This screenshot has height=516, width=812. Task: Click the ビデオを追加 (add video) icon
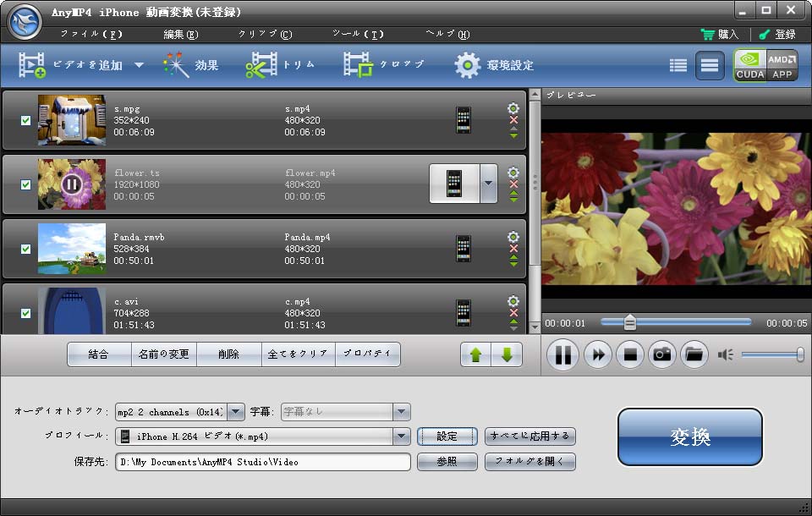[32, 65]
